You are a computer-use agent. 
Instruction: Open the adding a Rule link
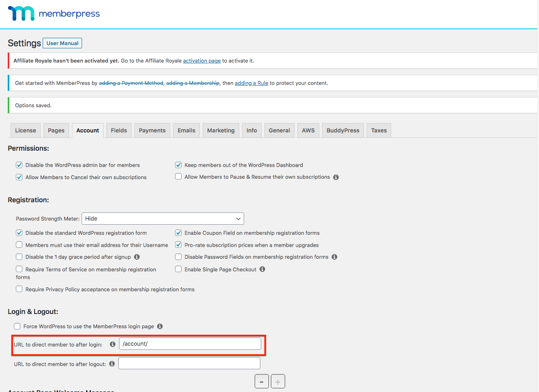(251, 83)
